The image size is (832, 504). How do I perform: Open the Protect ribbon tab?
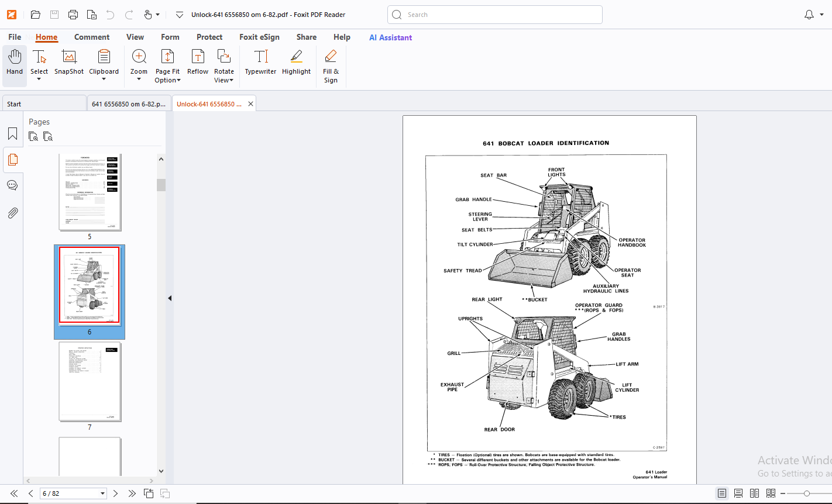pyautogui.click(x=209, y=37)
